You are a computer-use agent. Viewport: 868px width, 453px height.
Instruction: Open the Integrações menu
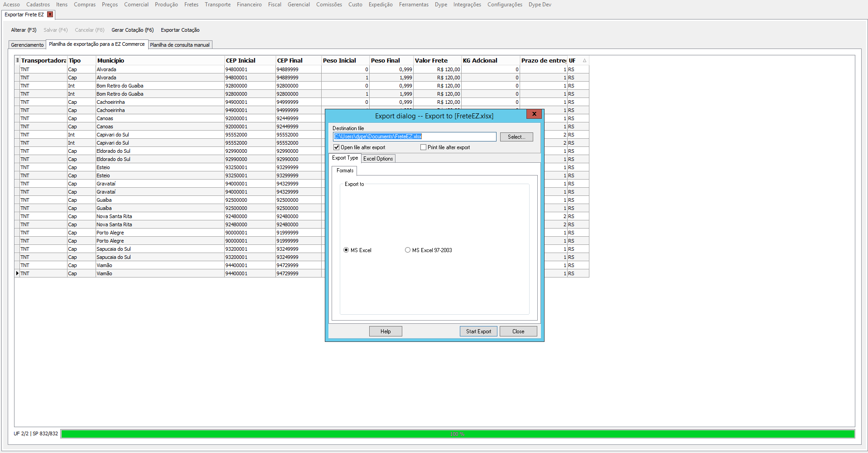[467, 5]
